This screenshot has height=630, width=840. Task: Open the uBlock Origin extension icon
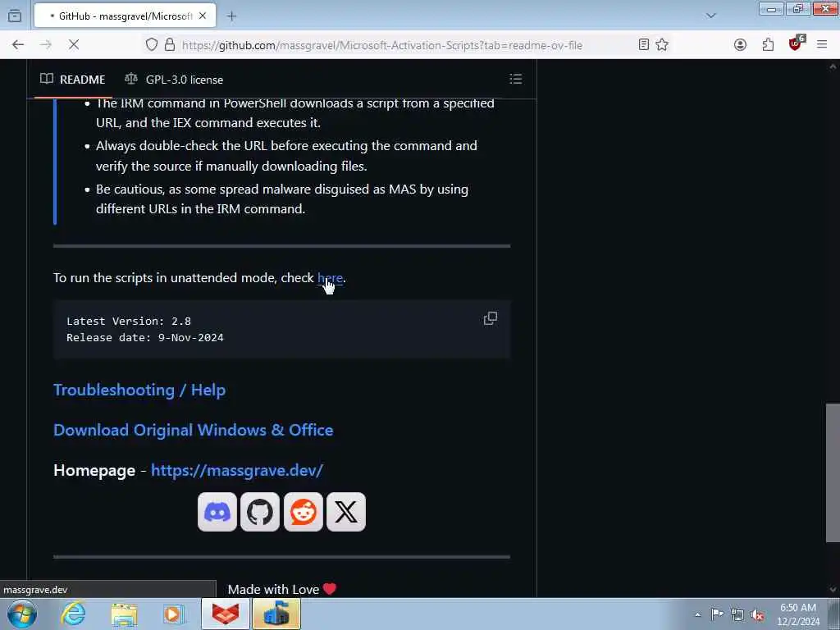click(x=796, y=43)
